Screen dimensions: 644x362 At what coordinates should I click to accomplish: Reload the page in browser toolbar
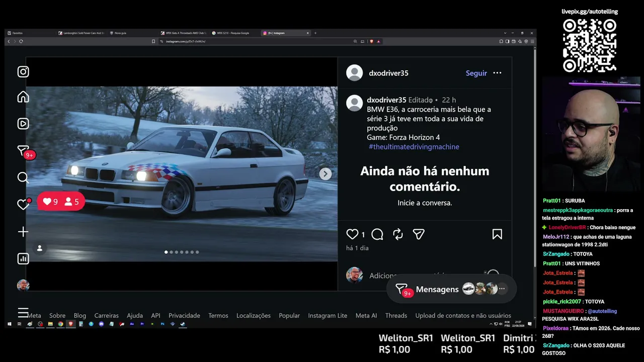point(21,41)
